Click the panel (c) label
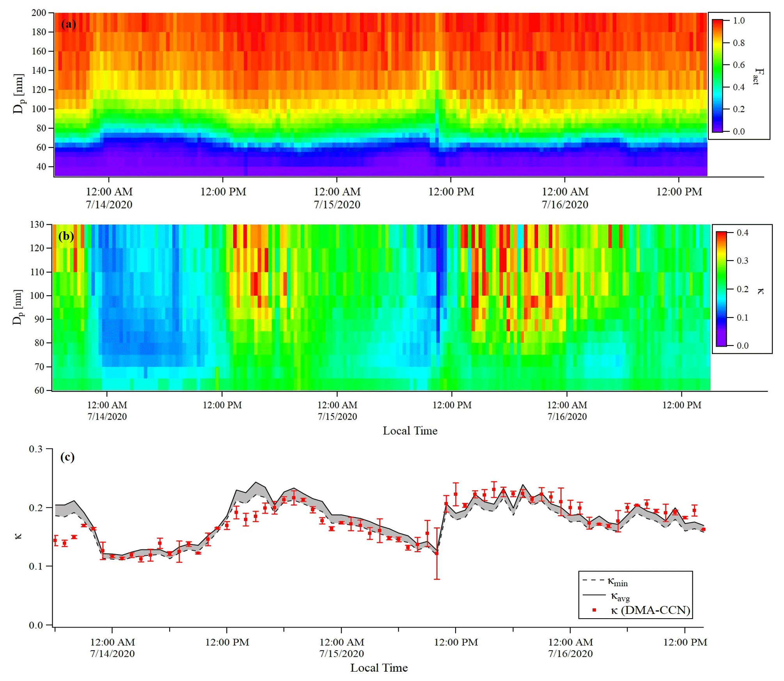The height and width of the screenshot is (681, 784). tap(67, 457)
